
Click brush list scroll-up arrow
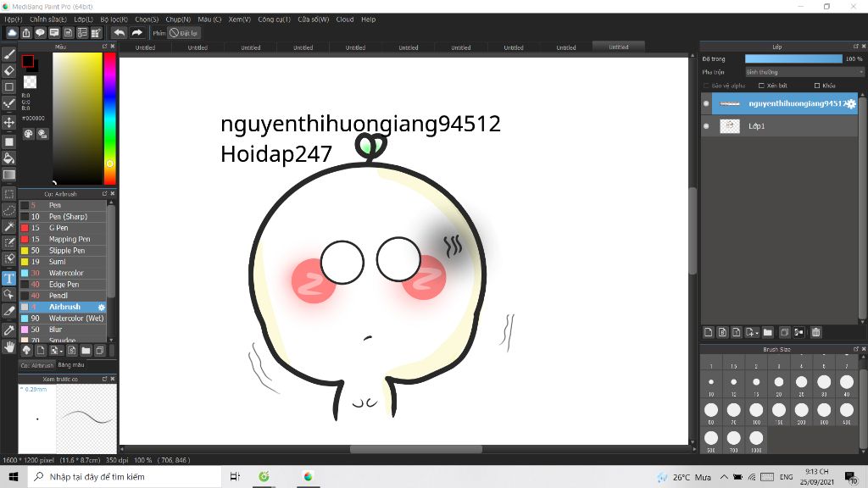point(111,203)
